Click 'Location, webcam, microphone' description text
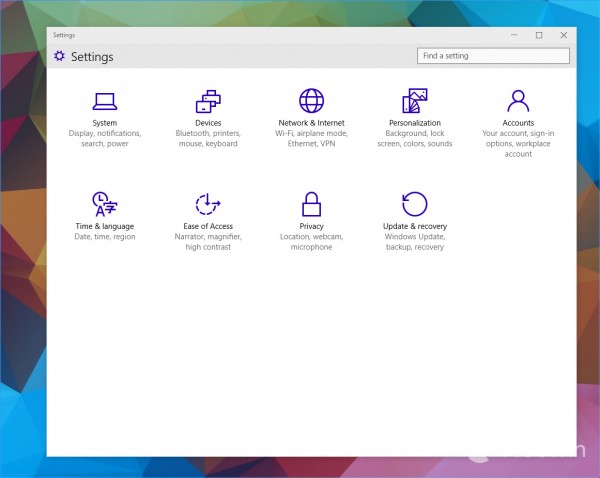The height and width of the screenshot is (478, 600). click(311, 241)
